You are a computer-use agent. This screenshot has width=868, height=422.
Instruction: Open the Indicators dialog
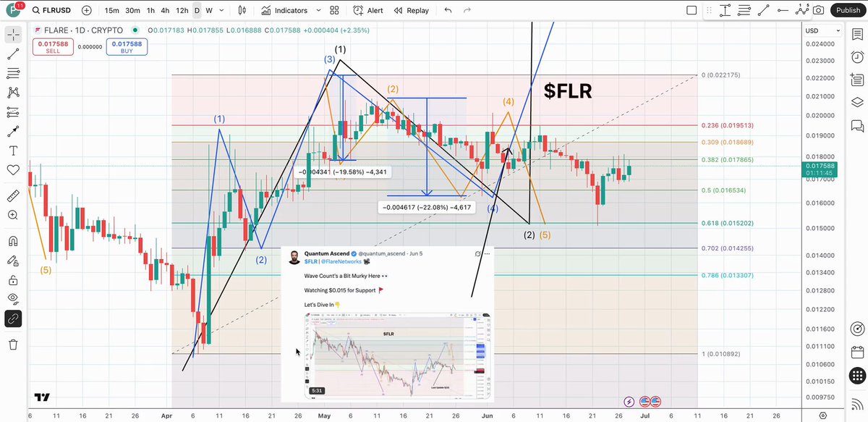[x=284, y=11]
